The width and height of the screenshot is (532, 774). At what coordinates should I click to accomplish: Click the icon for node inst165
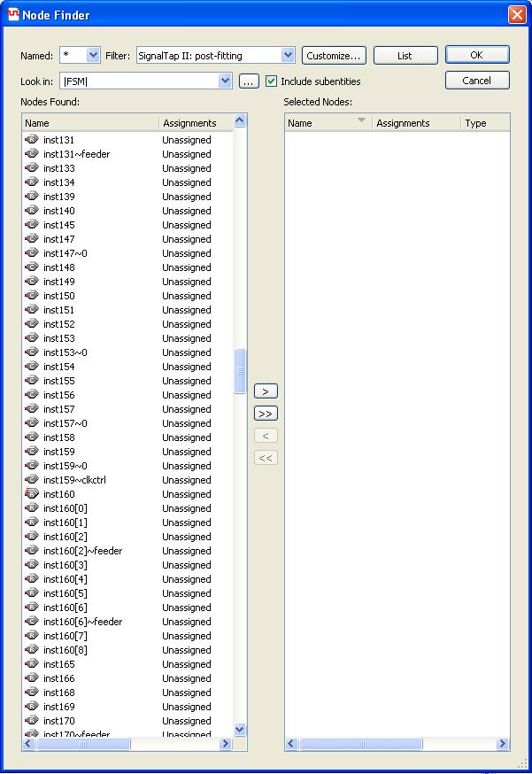click(32, 664)
